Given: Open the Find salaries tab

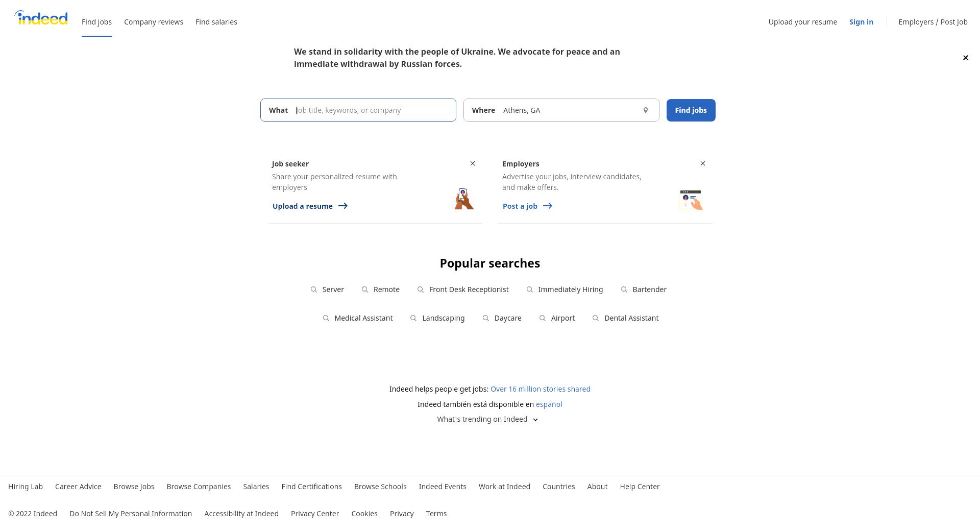Looking at the screenshot, I should point(216,22).
